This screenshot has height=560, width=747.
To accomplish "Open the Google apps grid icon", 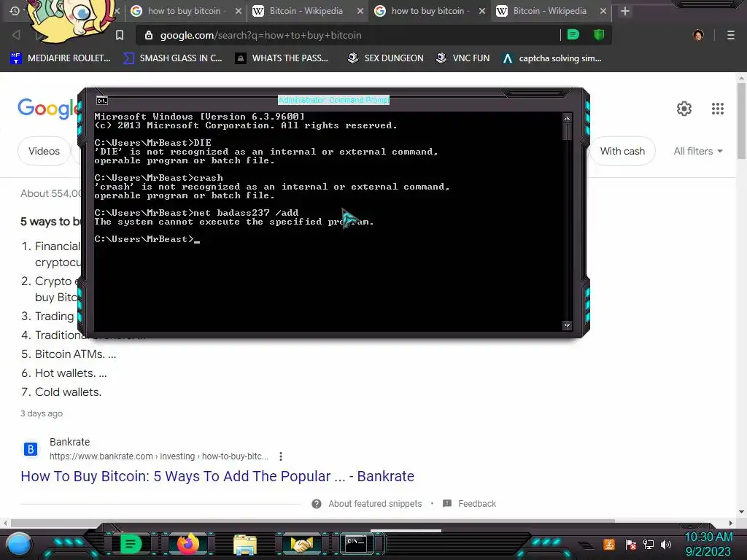I will (x=718, y=109).
